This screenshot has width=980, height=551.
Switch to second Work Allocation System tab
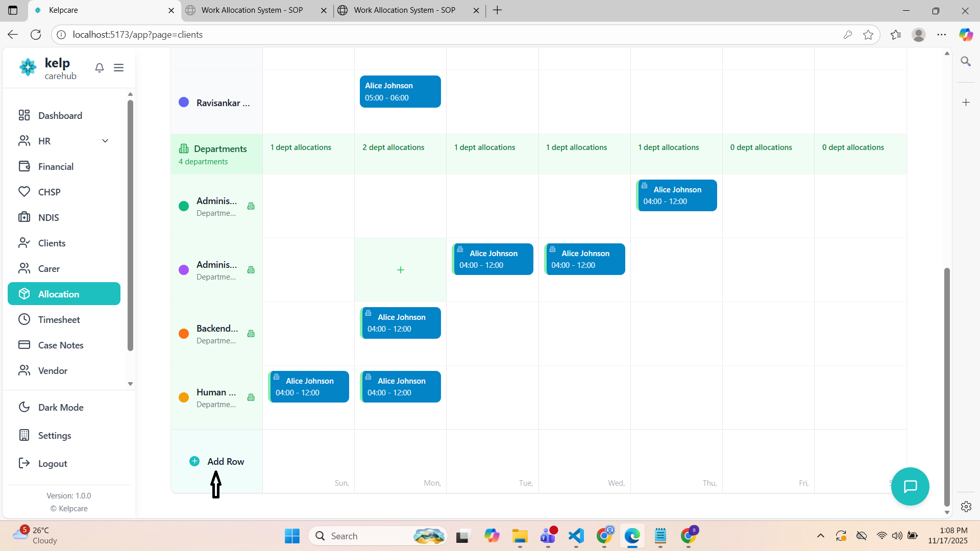pos(404,10)
